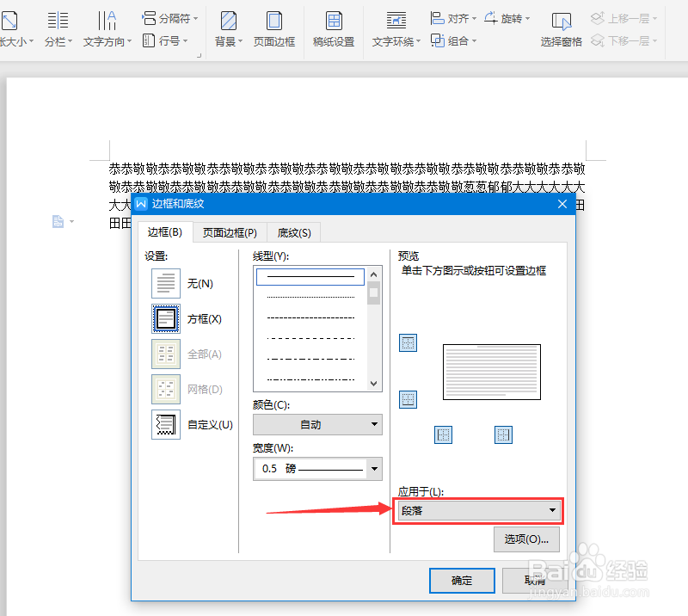Open the 行号 line numbers menu

pyautogui.click(x=165, y=40)
